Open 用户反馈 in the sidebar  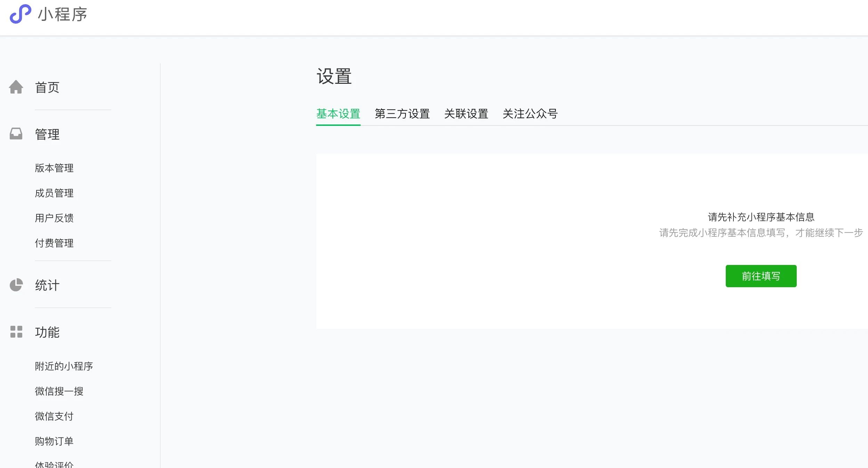pos(54,218)
